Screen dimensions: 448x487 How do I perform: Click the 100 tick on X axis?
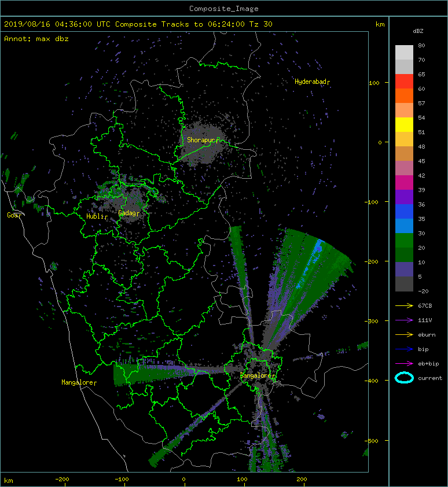pos(242,479)
